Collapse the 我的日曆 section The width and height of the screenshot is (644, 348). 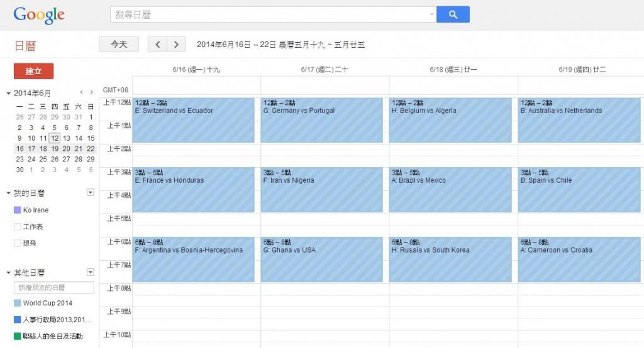point(9,193)
